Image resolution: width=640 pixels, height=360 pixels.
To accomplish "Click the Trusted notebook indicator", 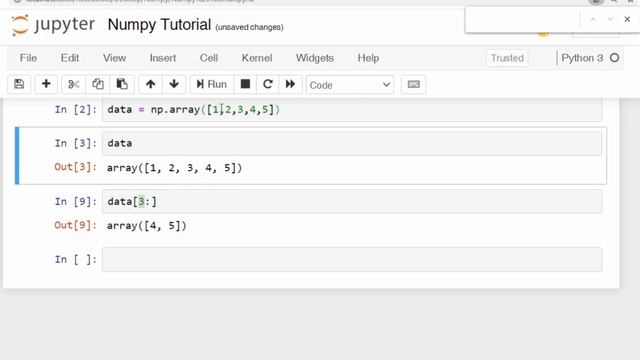I will [x=507, y=58].
